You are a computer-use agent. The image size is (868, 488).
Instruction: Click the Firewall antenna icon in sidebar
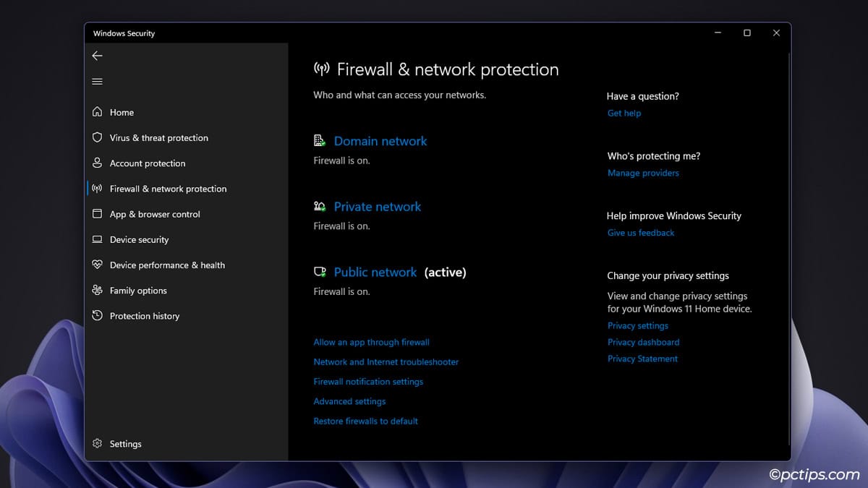(x=97, y=189)
